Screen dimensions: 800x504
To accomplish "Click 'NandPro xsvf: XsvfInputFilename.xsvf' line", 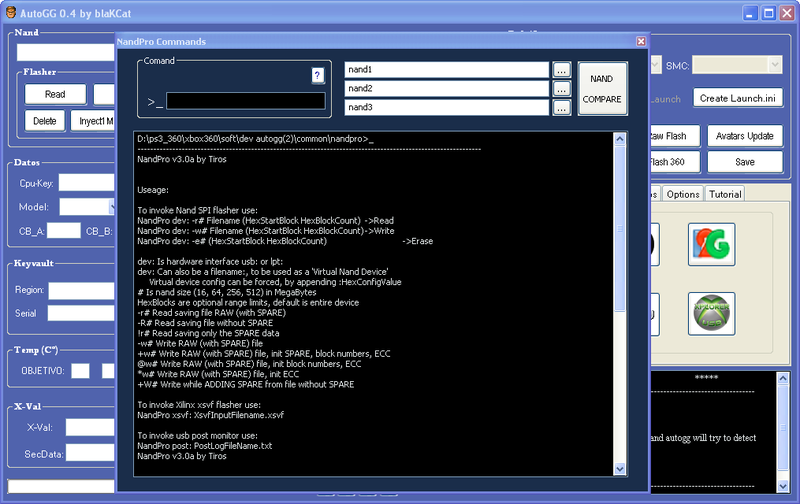I will pos(210,415).
